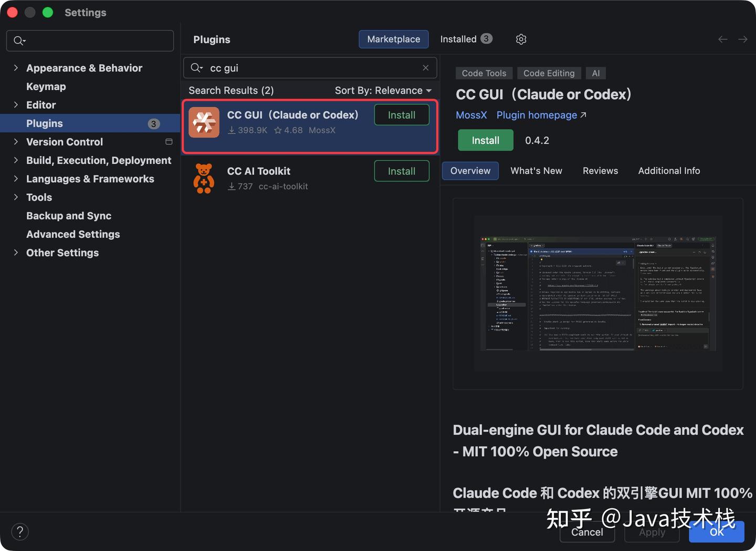This screenshot has height=551, width=756.
Task: Open the Sort By Relevance dropdown
Action: click(383, 90)
